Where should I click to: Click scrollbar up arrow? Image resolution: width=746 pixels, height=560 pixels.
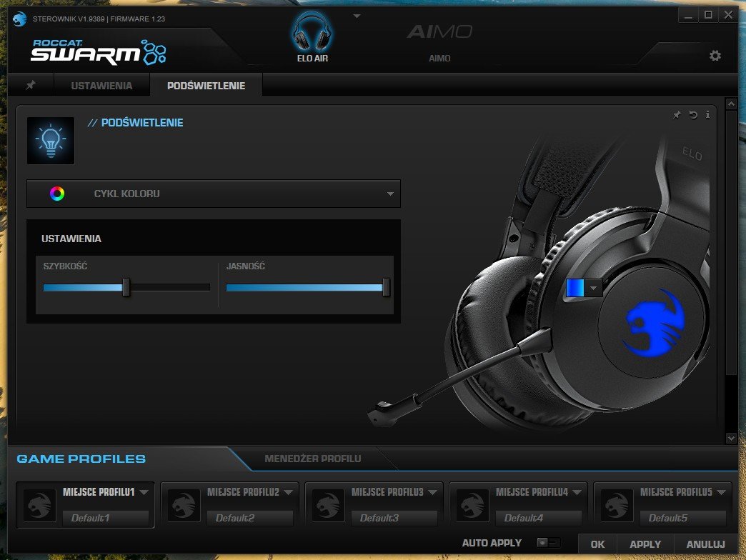[731, 104]
